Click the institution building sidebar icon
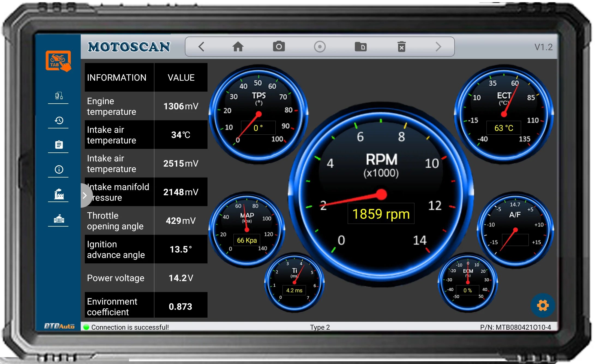This screenshot has height=364, width=595. (59, 219)
